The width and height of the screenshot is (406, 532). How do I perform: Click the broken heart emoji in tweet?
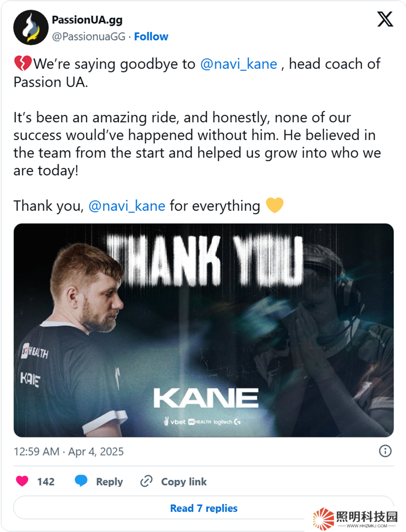(22, 64)
